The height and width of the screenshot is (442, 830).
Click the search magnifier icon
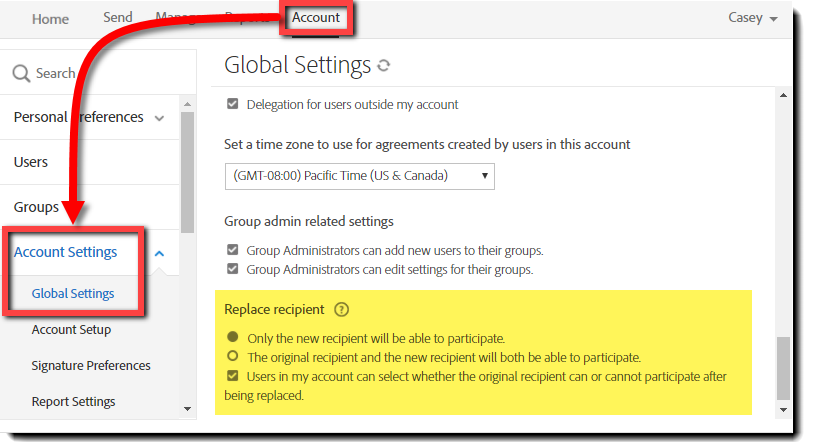click(x=21, y=73)
